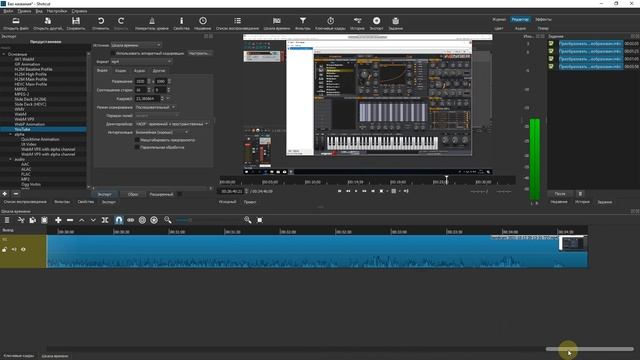
Task: Open the Timeline toolbar icon
Action: click(277, 21)
